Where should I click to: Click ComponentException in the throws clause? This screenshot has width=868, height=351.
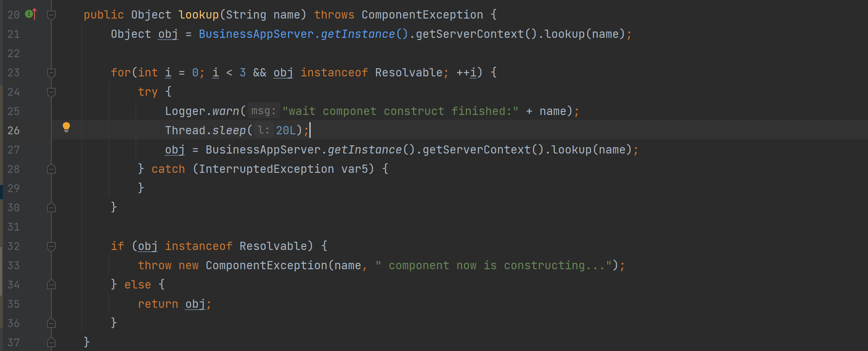(x=422, y=15)
